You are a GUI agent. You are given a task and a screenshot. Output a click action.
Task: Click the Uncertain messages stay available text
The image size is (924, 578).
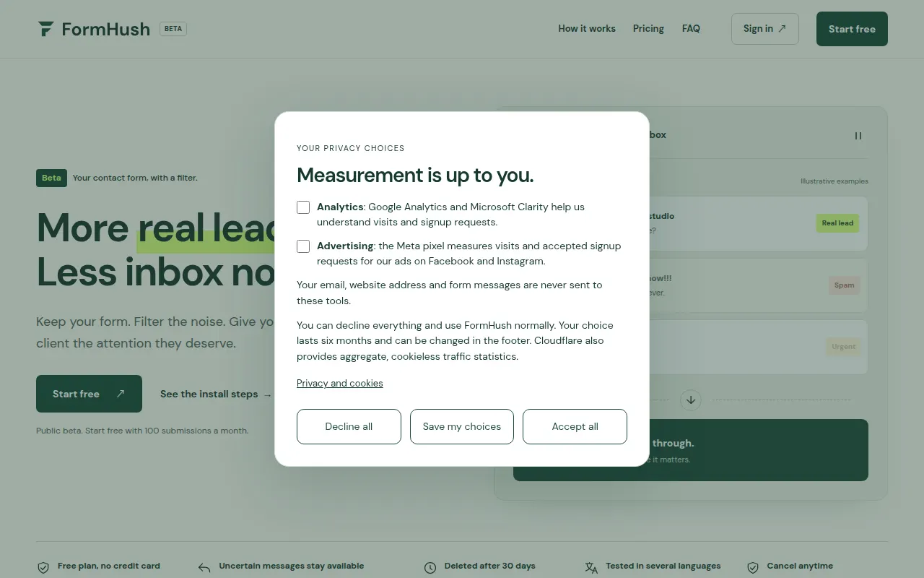tap(292, 566)
